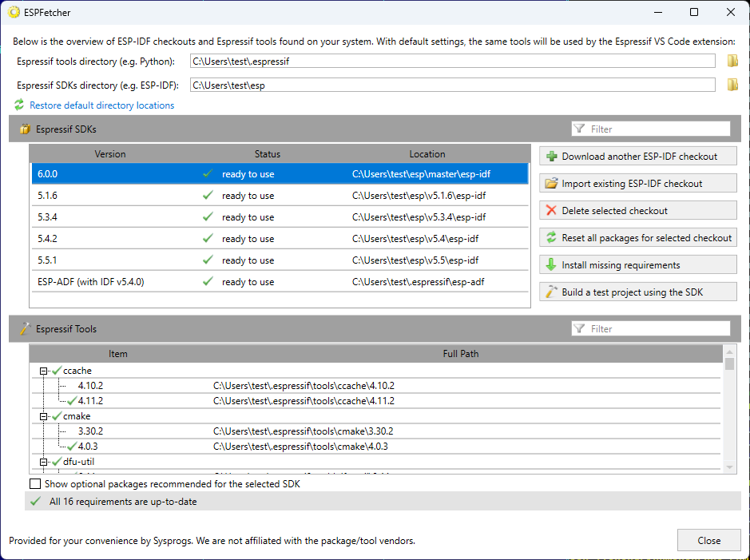The image size is (750, 560).
Task: Select cmake version 3.30.2 item
Action: (x=90, y=431)
